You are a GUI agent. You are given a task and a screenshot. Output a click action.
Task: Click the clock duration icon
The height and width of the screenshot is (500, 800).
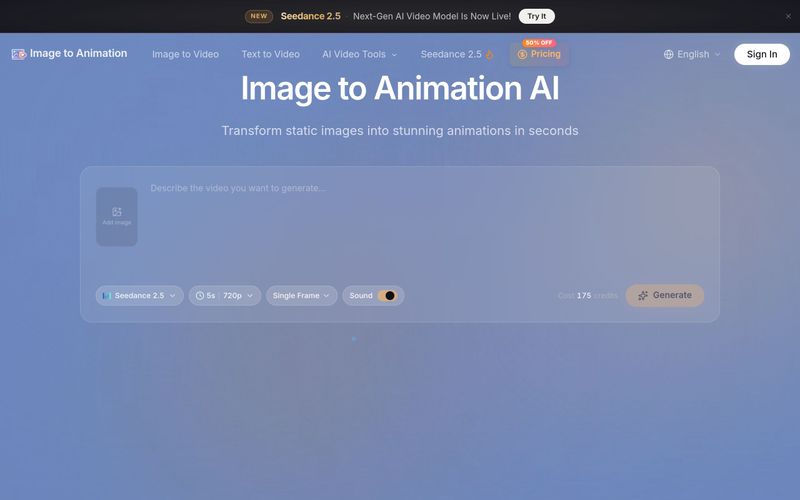click(200, 295)
